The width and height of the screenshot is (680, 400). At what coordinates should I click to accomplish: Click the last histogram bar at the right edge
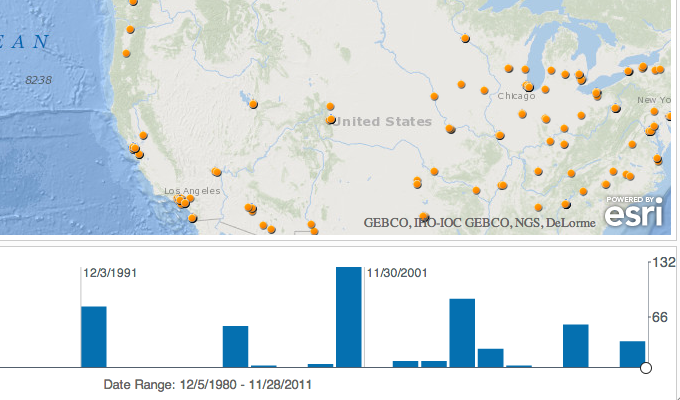632,354
